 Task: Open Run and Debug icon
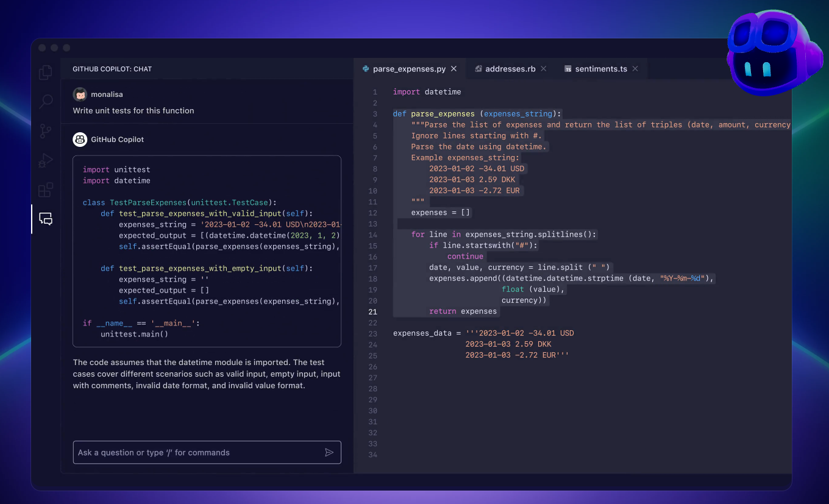tap(46, 160)
